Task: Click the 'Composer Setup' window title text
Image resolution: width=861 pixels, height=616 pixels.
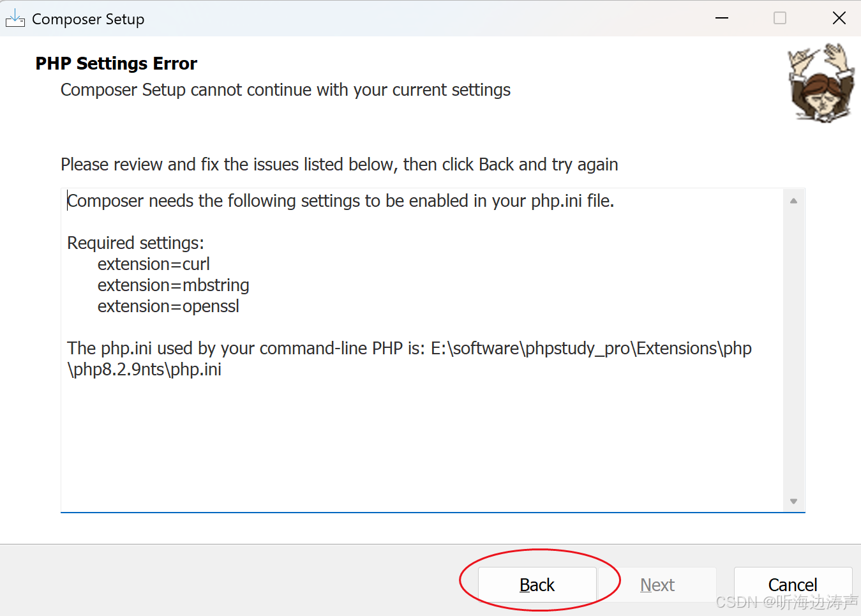Action: click(88, 19)
